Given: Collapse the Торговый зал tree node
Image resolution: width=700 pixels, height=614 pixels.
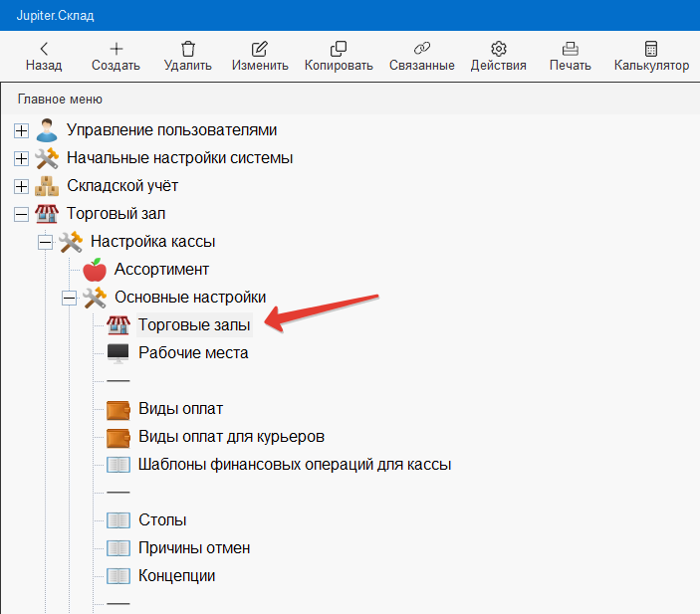Looking at the screenshot, I should pos(21,214).
